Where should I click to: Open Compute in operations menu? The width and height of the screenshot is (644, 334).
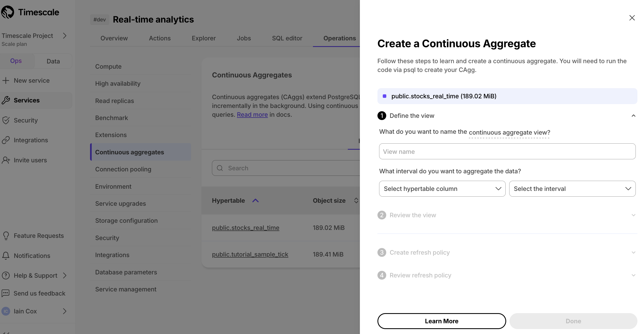pyautogui.click(x=141, y=66)
